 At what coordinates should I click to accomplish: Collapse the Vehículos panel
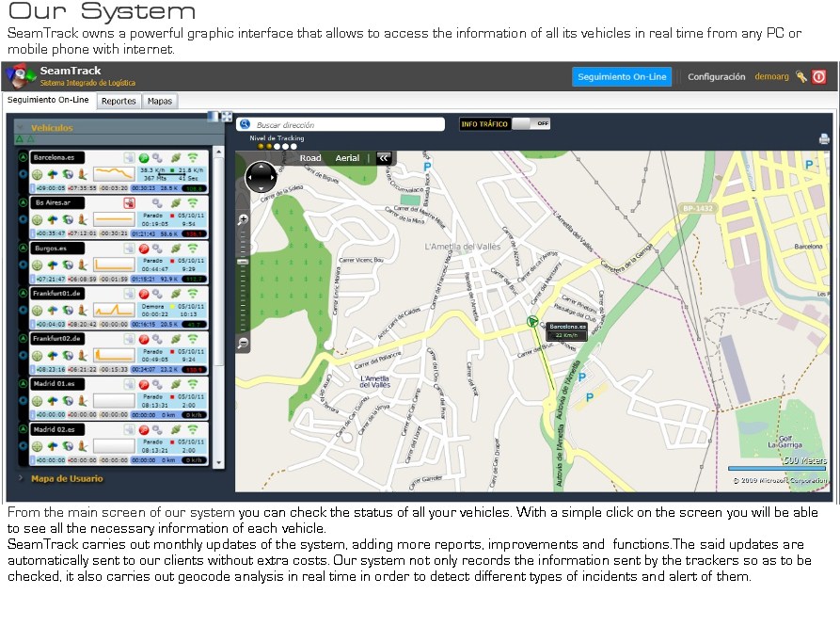(22, 128)
